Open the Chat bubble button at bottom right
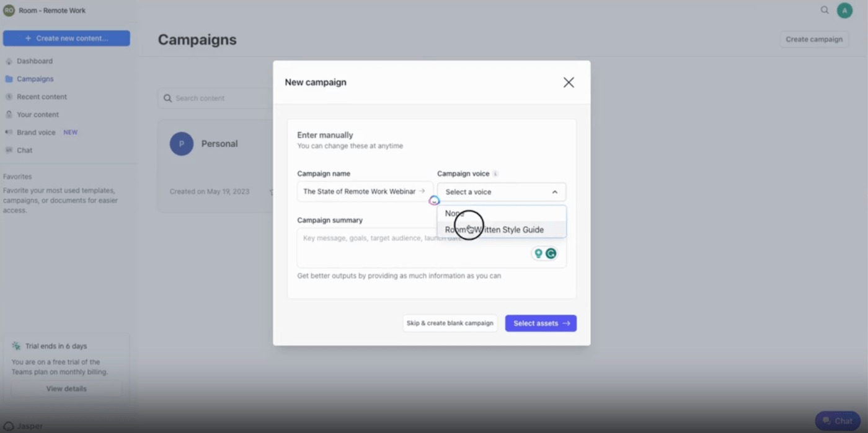868x433 pixels. pyautogui.click(x=838, y=421)
